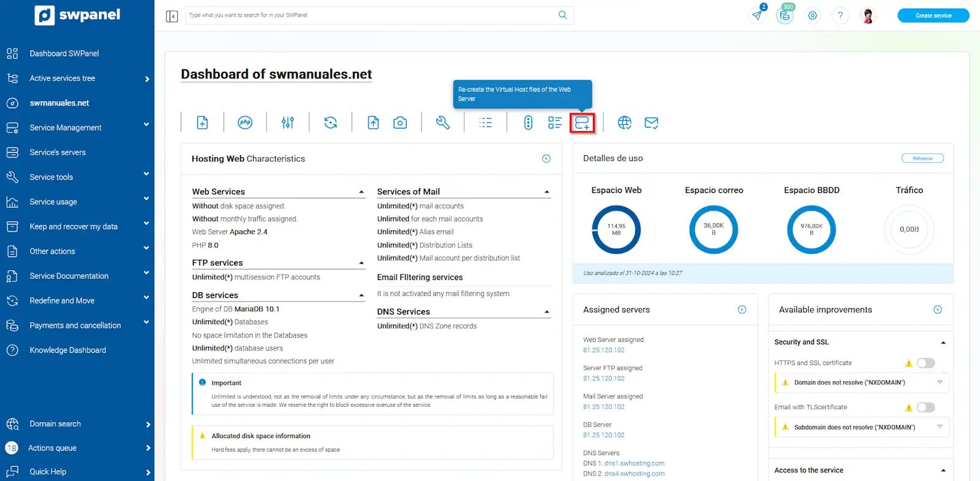Click the sliders configuration toolbar icon

pos(288,123)
